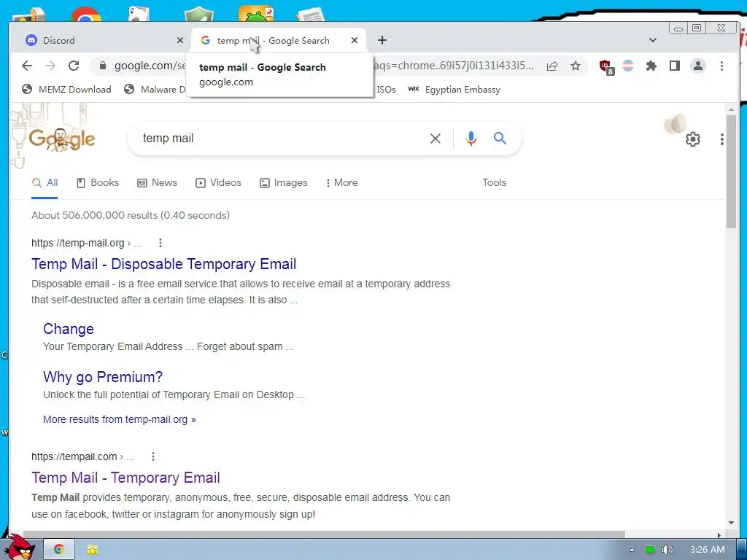Click the 3:26 AM taskbar clock
The image size is (747, 560).
[x=708, y=550]
